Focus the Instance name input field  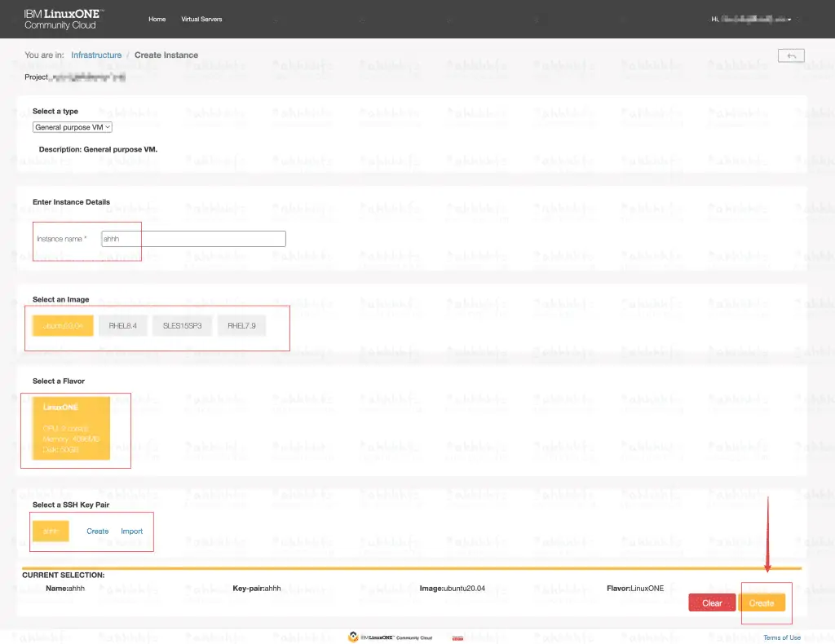[193, 239]
